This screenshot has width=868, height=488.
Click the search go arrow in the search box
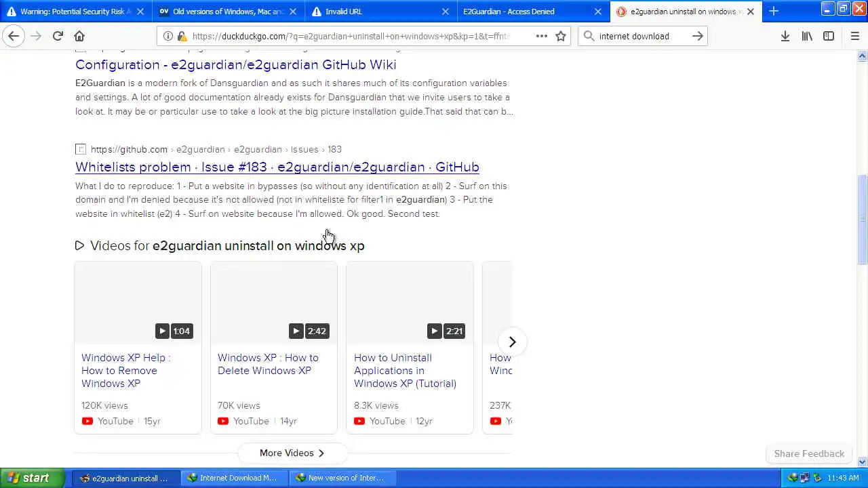click(697, 36)
